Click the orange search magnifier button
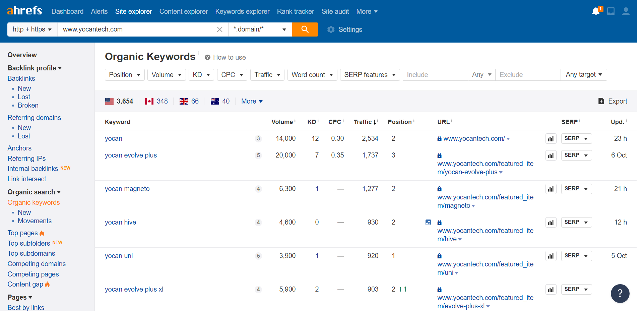Viewport: 644px width, 311px height. (305, 29)
